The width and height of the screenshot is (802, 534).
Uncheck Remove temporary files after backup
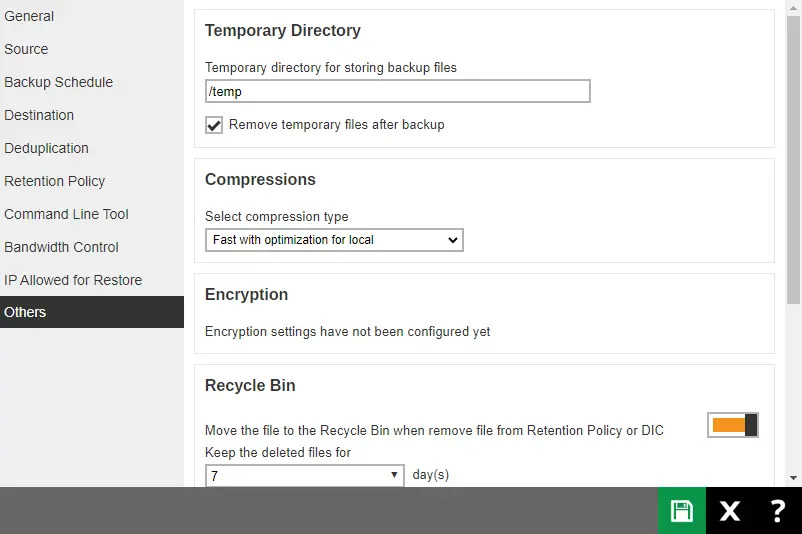(x=214, y=125)
